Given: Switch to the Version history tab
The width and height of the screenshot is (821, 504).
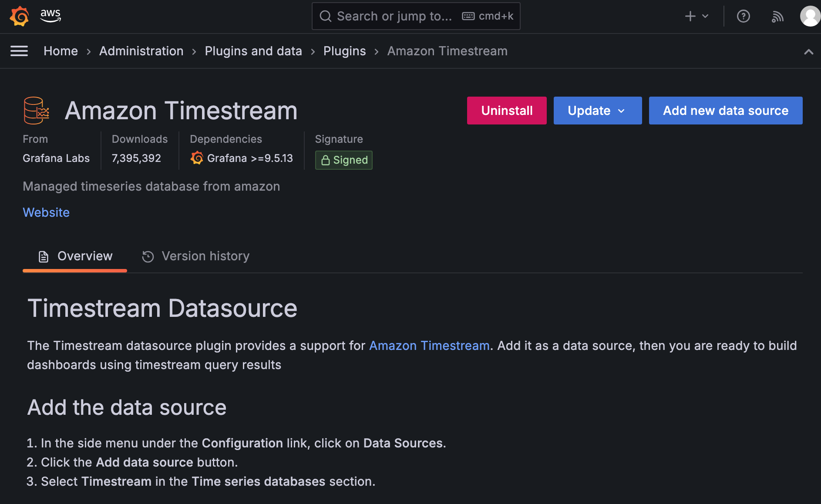Looking at the screenshot, I should (196, 256).
